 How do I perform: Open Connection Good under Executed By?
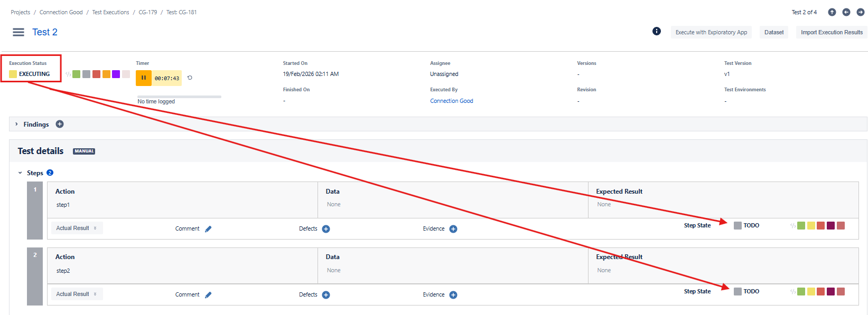pos(452,101)
